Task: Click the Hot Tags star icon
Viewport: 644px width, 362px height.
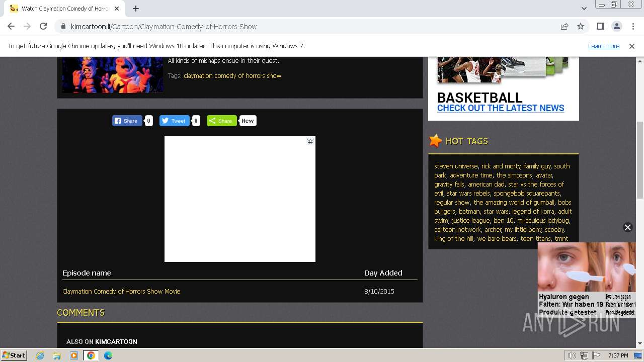Action: [436, 141]
